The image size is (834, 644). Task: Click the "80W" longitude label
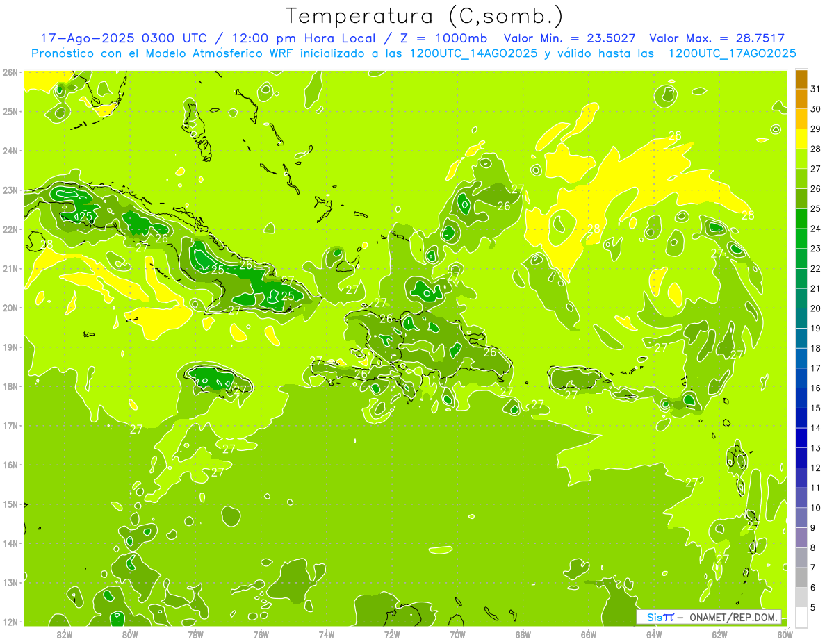129,634
